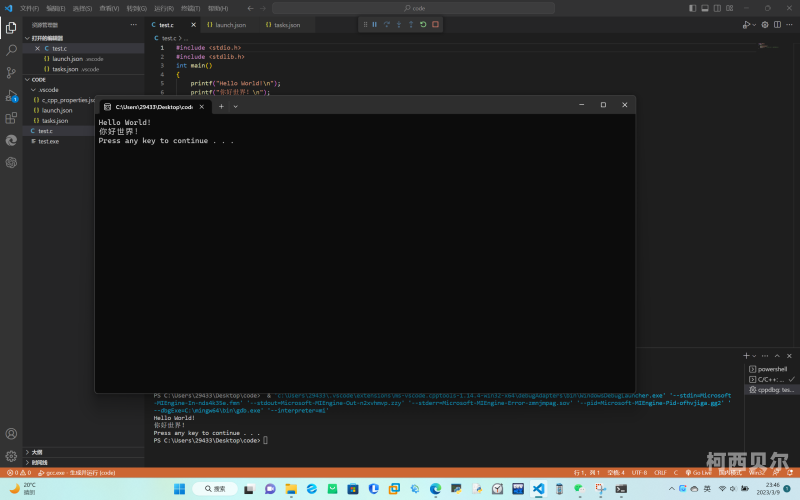Viewport: 800px width, 500px height.
Task: Collapse the .vscode folder
Action: (x=33, y=90)
